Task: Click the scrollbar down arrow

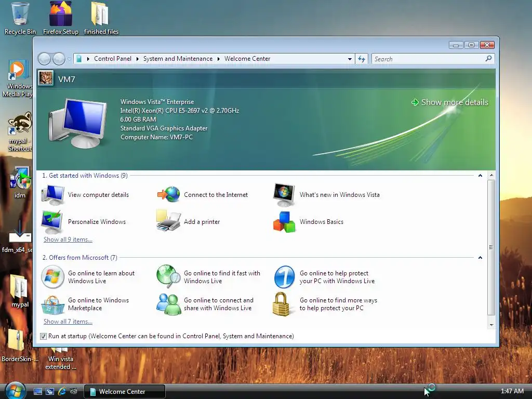Action: (x=491, y=325)
